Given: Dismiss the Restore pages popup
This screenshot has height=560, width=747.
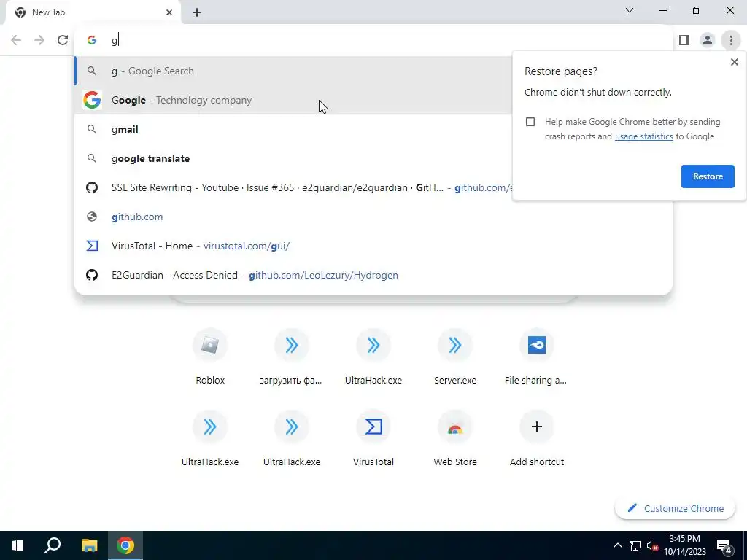Looking at the screenshot, I should click(x=734, y=62).
